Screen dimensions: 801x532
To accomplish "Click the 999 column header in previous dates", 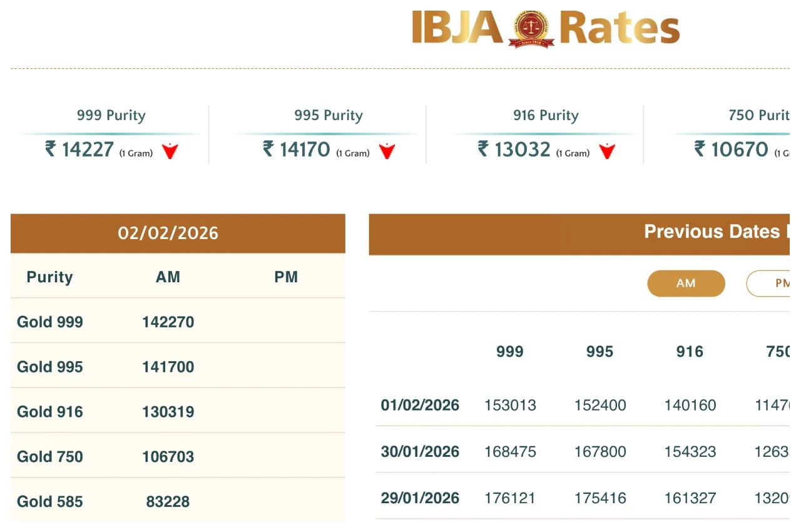I will (x=509, y=352).
